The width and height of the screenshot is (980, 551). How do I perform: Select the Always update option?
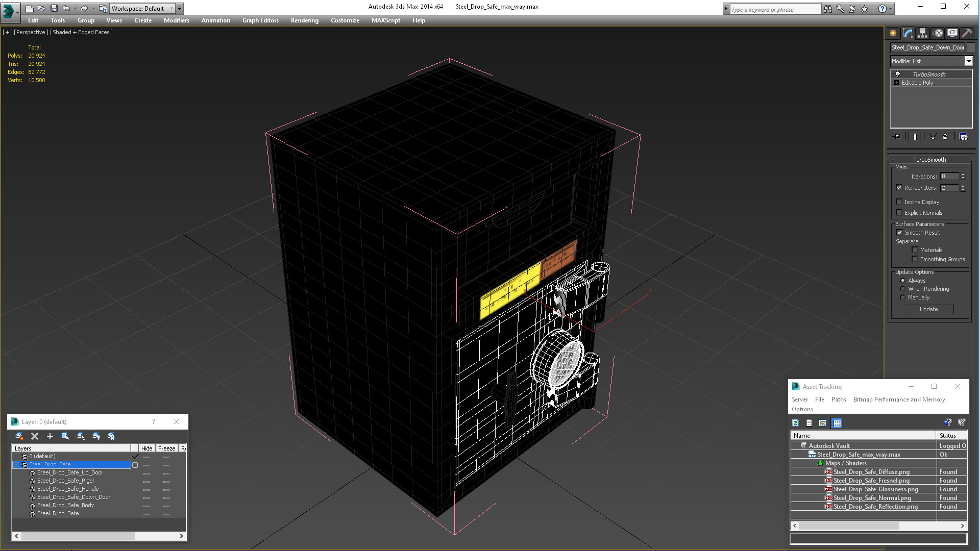click(x=902, y=281)
